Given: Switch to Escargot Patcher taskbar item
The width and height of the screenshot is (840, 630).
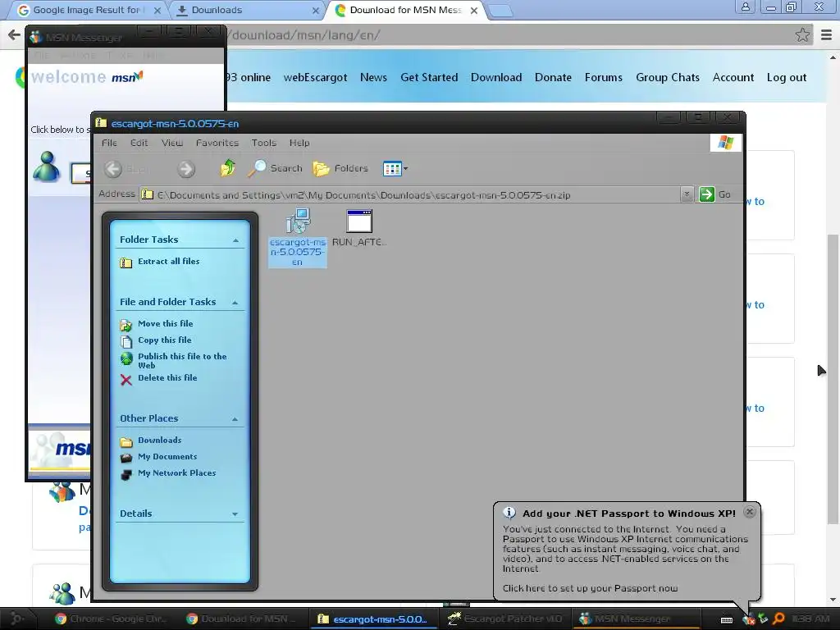Looking at the screenshot, I should 505,619.
